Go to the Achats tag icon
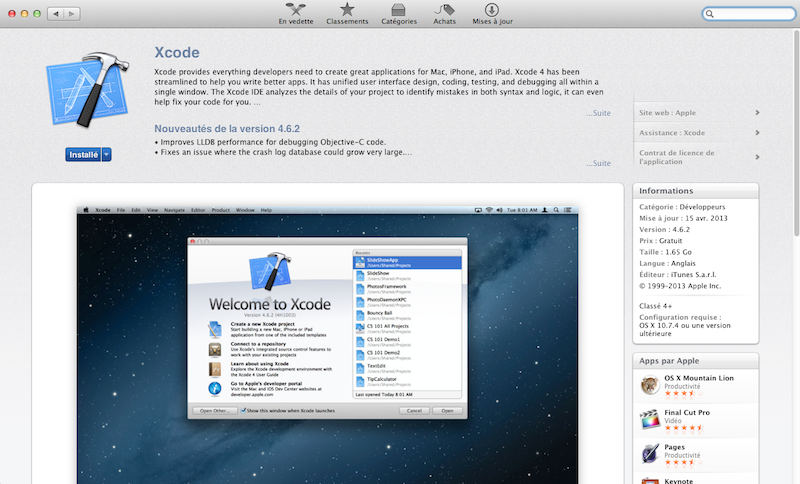Image resolution: width=800 pixels, height=484 pixels. (x=444, y=10)
